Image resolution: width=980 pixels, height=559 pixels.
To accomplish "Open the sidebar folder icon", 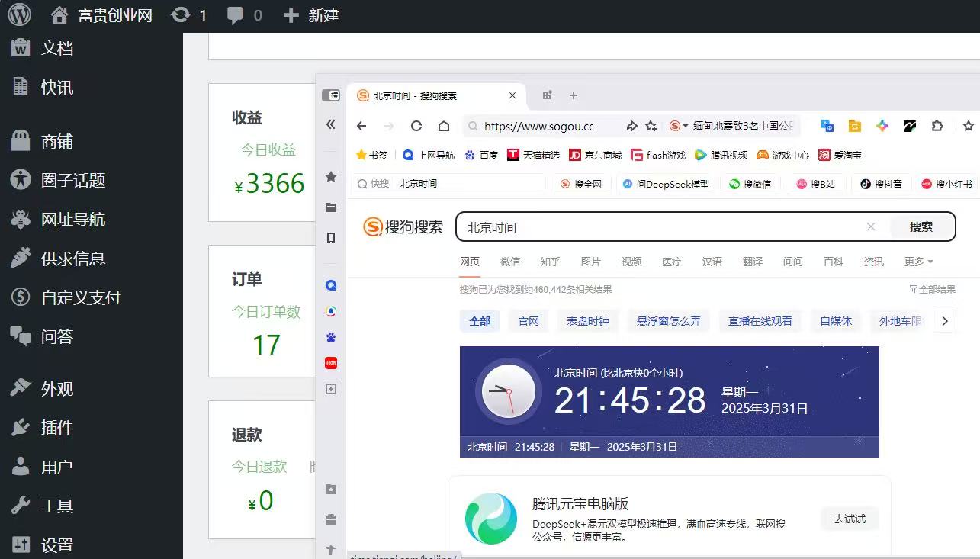I will click(x=331, y=207).
